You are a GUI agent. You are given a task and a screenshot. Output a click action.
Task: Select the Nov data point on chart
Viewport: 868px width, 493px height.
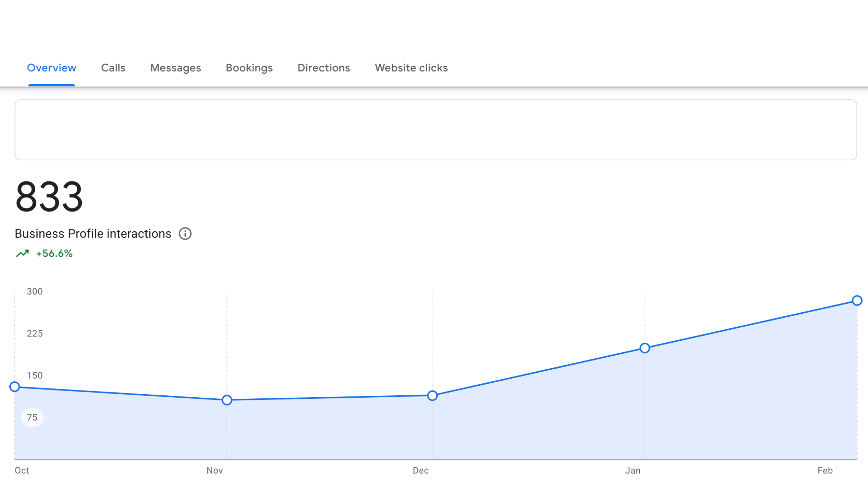[x=227, y=400]
